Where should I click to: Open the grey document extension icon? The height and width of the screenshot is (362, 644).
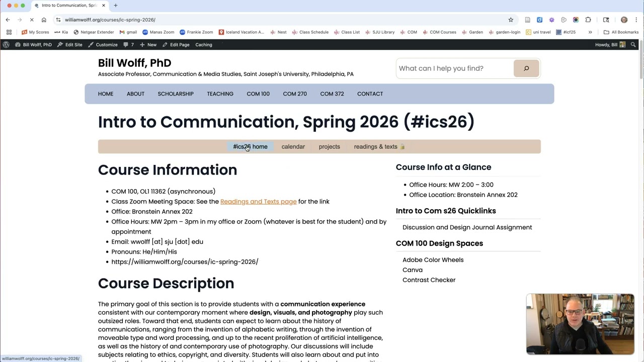coord(527,20)
